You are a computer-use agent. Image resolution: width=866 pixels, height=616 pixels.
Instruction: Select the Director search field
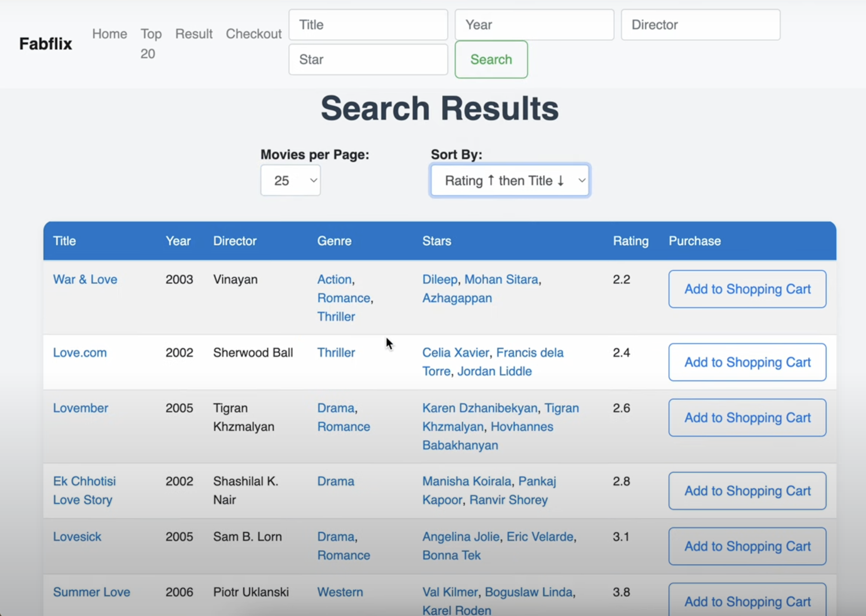[x=701, y=25]
